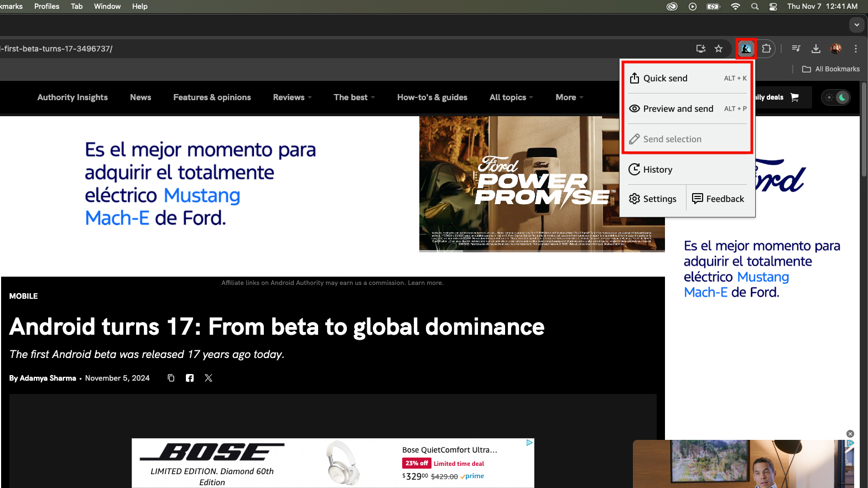
Task: Click the Mustang Mach-E sidebar ad text
Action: [762, 269]
